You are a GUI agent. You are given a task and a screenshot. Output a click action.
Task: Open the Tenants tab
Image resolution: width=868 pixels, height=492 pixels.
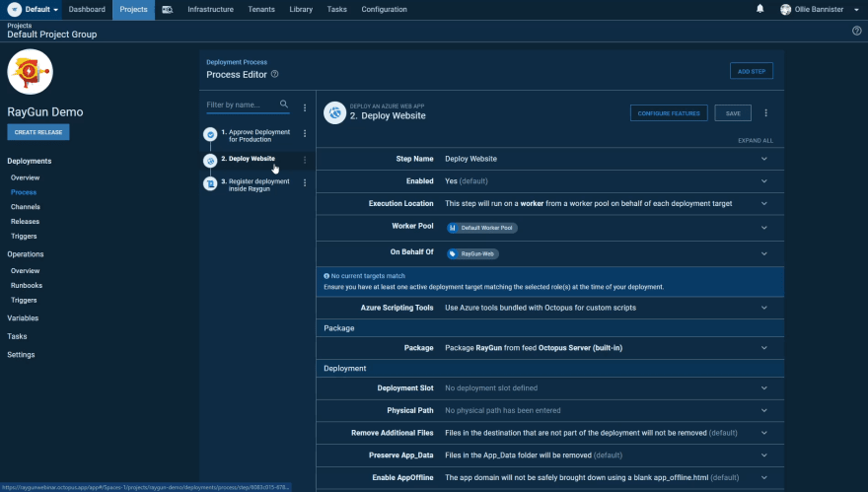[x=261, y=10]
